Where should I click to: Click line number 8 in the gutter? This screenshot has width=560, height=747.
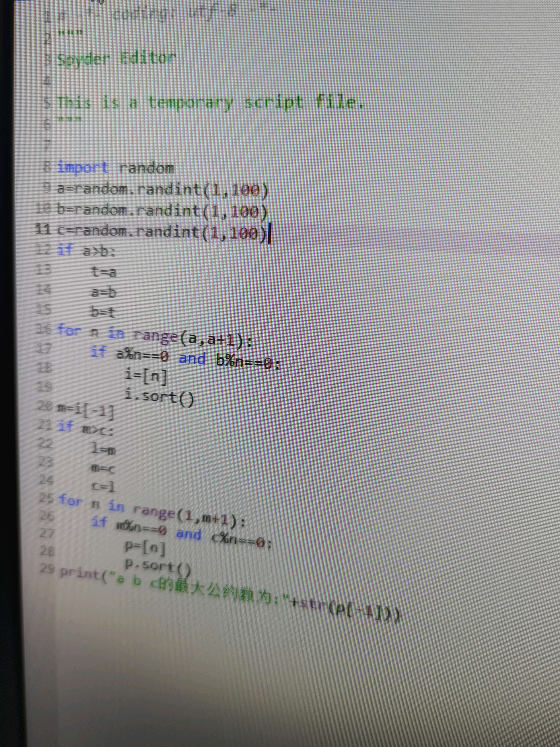(47, 167)
